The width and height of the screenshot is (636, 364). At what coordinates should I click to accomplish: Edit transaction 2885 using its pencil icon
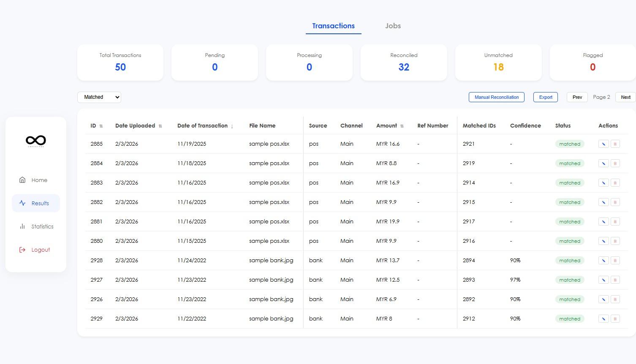tap(603, 144)
